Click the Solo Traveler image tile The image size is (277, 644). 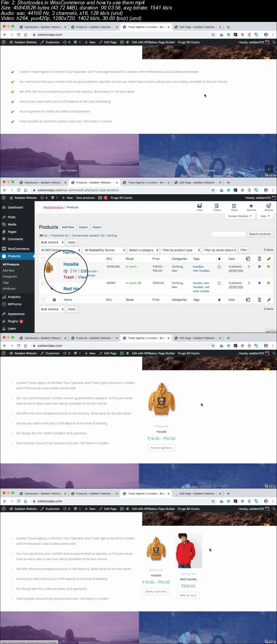(70, 156)
